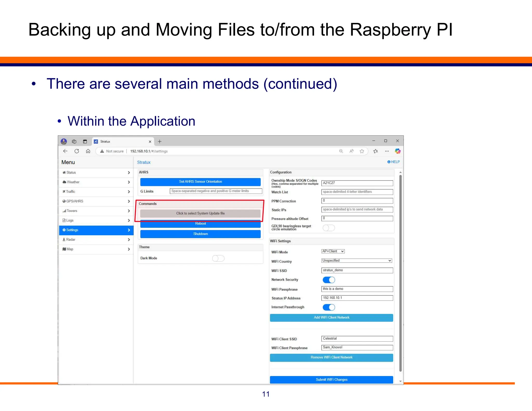Toggle the Dark Mode switch
The width and height of the screenshot is (532, 411).
[218, 258]
